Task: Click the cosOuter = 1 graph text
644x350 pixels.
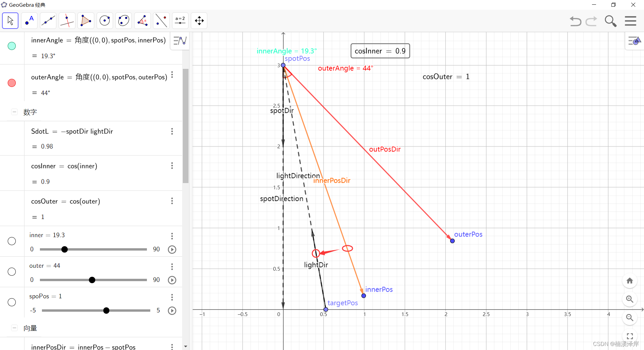Action: tap(446, 77)
